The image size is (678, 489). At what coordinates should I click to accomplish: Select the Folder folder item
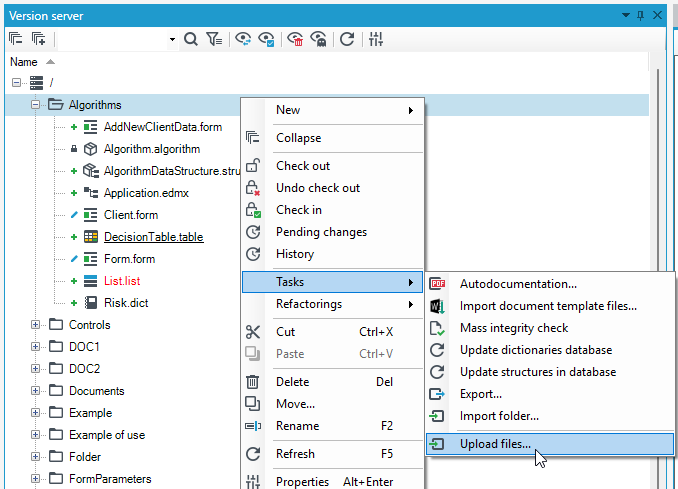[x=85, y=457]
